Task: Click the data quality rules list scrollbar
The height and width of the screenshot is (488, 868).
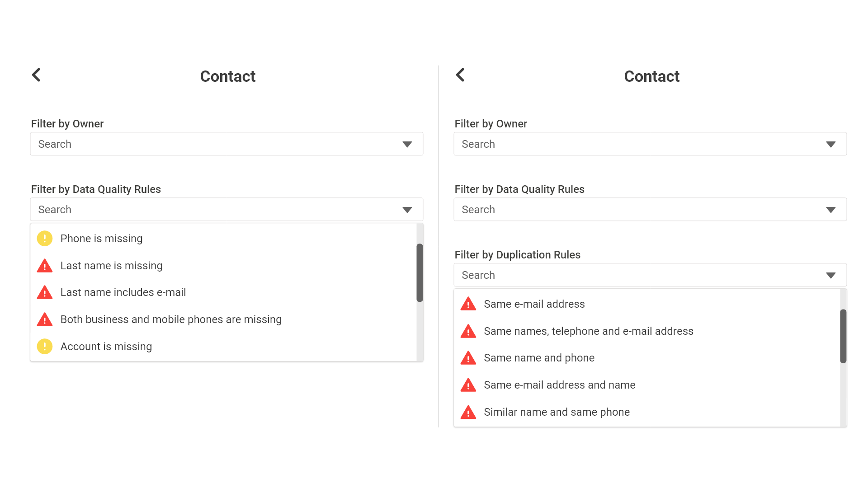Action: click(420, 273)
